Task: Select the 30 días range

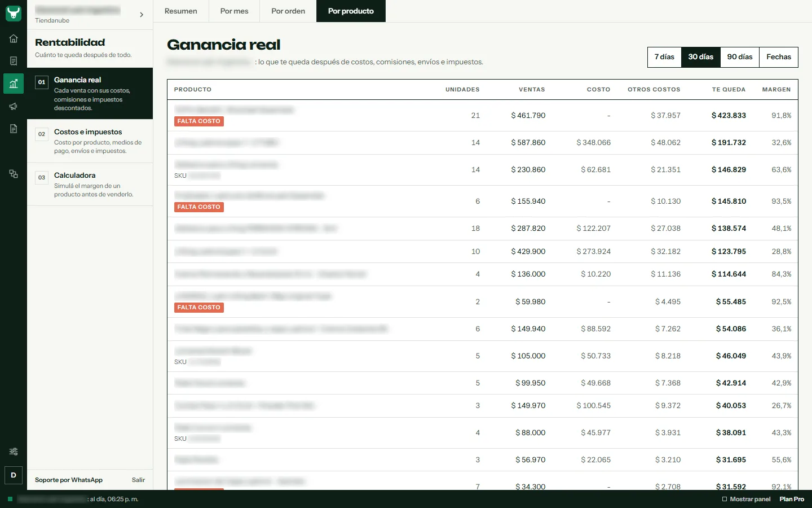Action: pyautogui.click(x=701, y=57)
